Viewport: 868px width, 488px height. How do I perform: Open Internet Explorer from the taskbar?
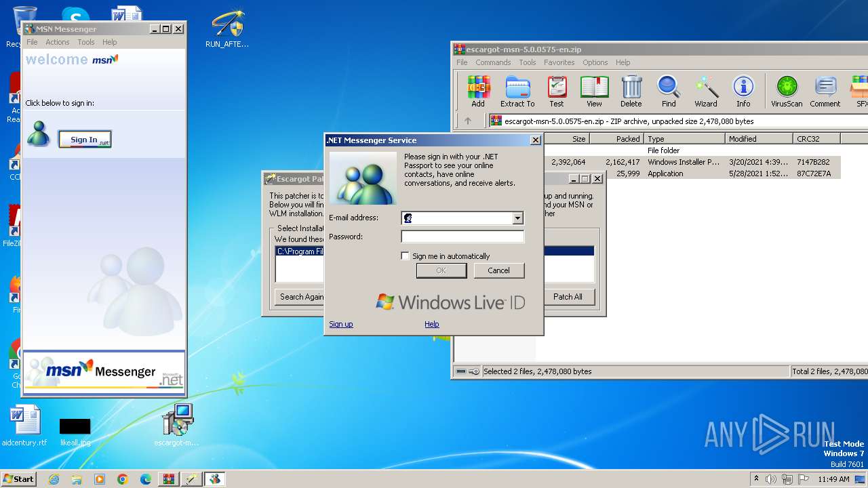pos(54,479)
